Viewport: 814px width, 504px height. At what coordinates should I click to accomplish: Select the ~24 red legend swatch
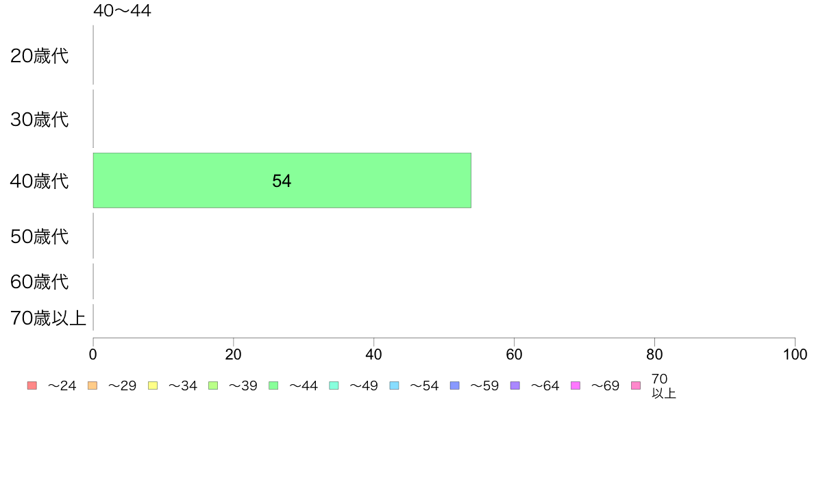tap(32, 385)
